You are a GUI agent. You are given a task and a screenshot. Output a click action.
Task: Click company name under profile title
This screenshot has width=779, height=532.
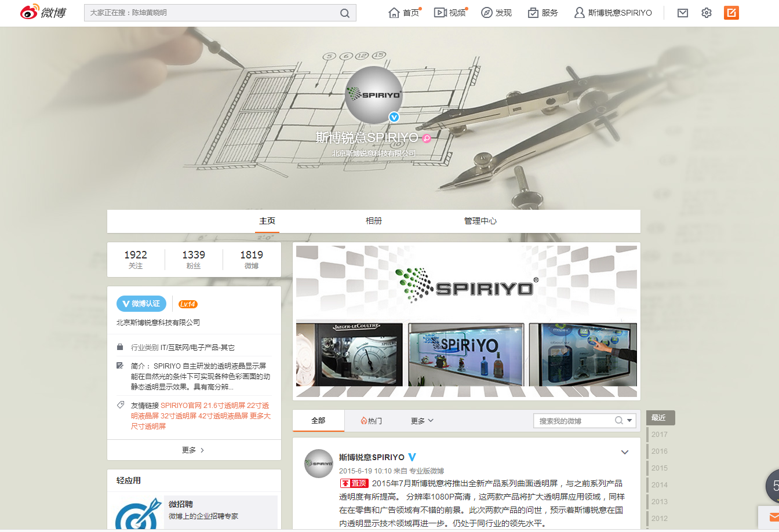[x=374, y=154]
